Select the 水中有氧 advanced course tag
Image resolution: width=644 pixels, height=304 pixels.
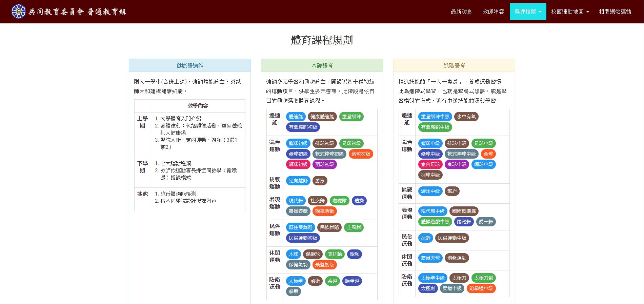(466, 117)
